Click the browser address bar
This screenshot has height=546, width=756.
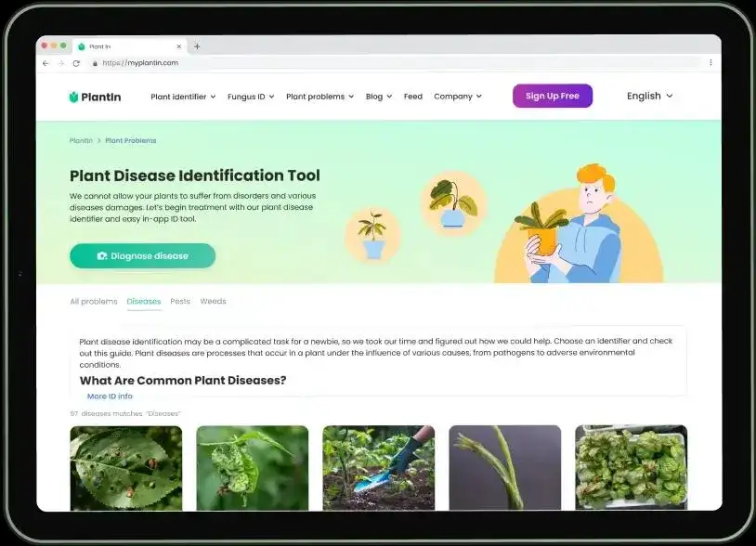point(371,63)
